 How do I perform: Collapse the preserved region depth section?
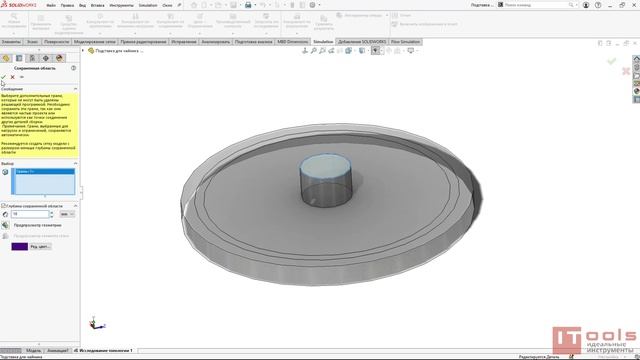tap(75, 206)
